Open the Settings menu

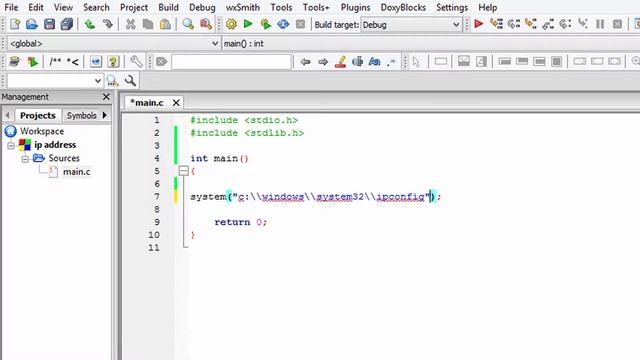(452, 7)
